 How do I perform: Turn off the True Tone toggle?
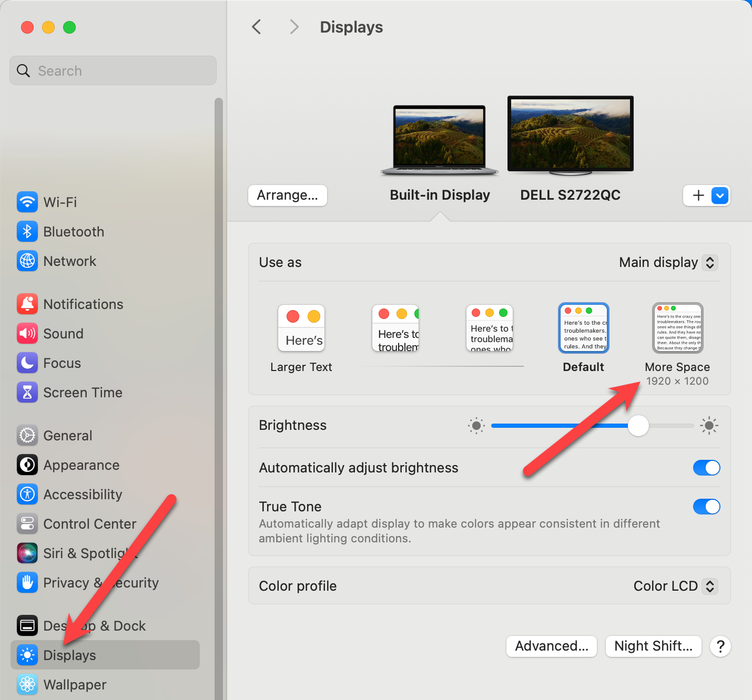coord(706,507)
